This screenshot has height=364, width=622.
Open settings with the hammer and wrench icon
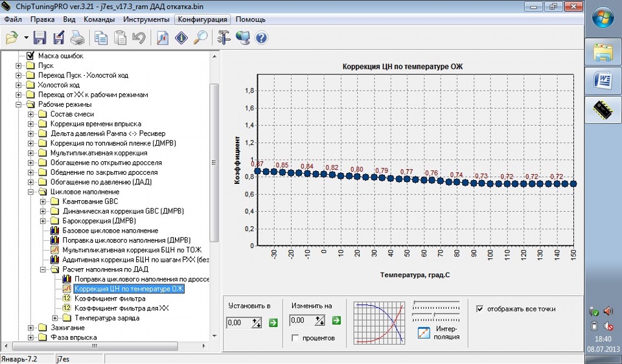pyautogui.click(x=224, y=38)
